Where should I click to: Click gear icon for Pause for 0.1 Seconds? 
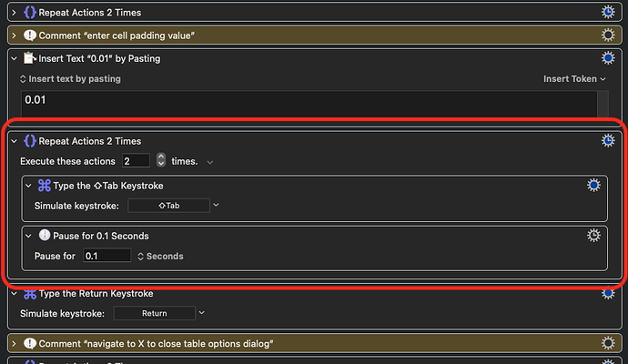[593, 236]
